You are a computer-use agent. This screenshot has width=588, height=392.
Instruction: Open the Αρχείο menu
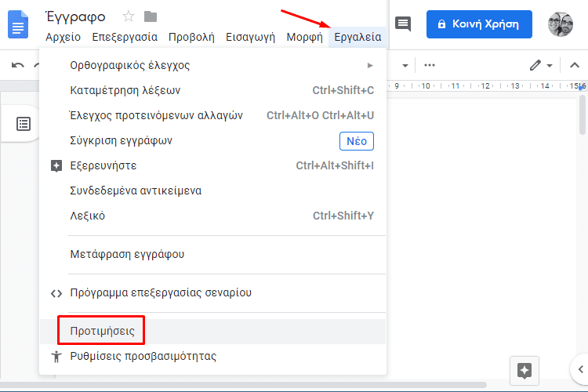(x=63, y=37)
